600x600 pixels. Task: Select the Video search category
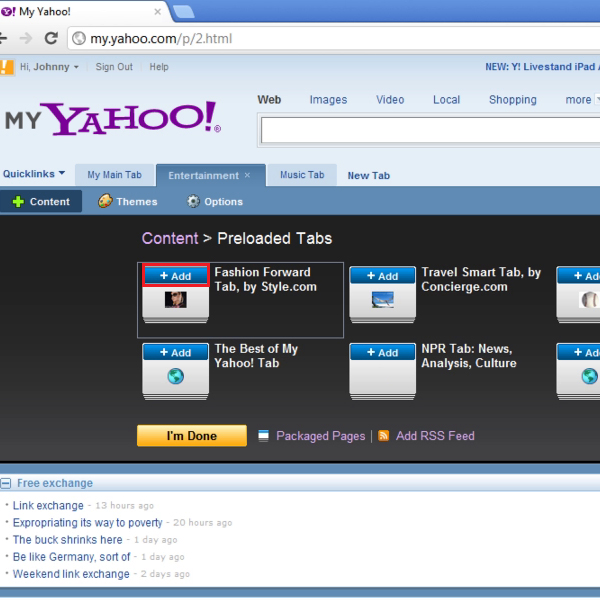coord(390,100)
